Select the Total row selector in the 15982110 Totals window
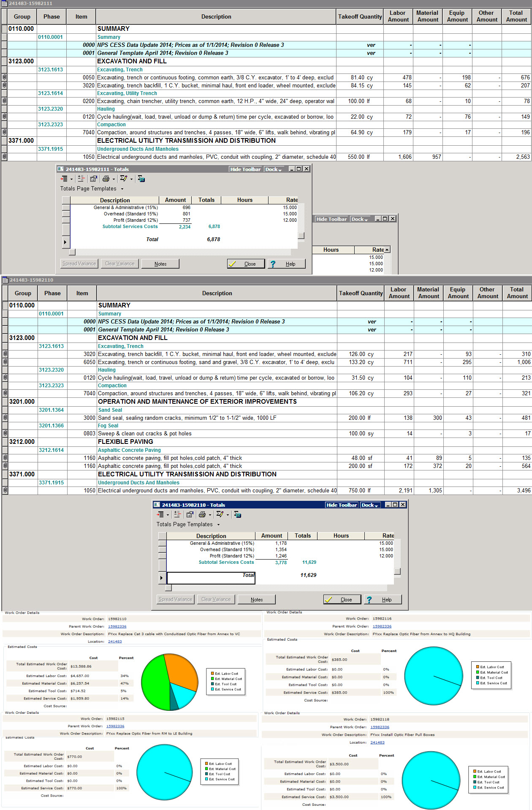This screenshot has width=532, height=810. (x=162, y=578)
